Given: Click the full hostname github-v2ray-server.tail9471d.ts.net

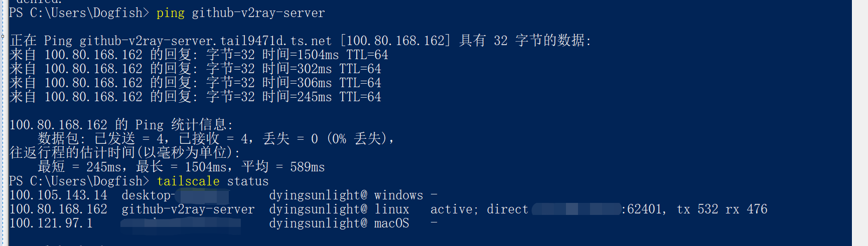Looking at the screenshot, I should coord(205,41).
